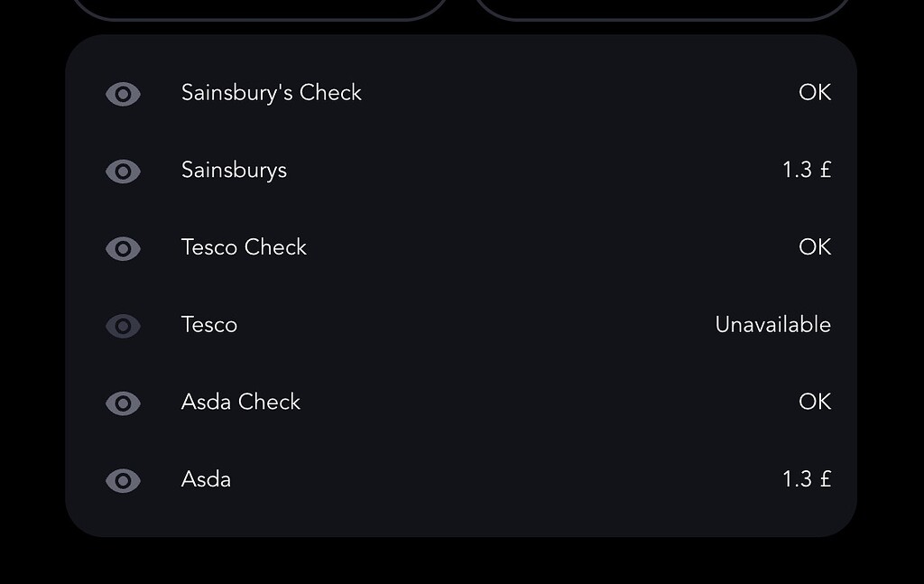Viewport: 924px width, 584px height.
Task: Select the Asda Check label
Action: click(x=240, y=403)
